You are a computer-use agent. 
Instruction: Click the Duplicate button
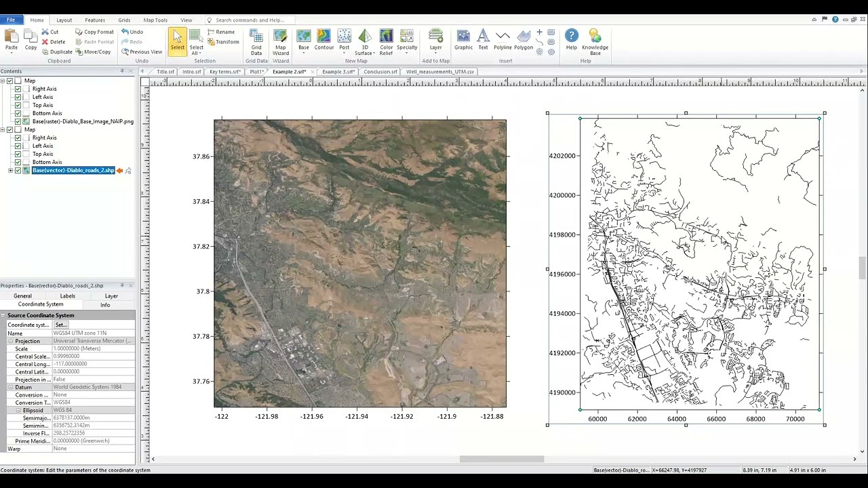click(57, 52)
